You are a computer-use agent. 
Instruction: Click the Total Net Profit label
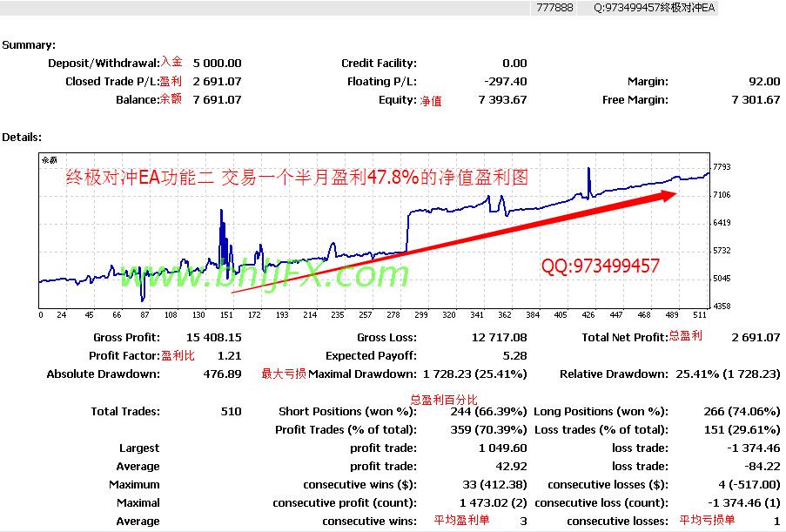[x=625, y=338]
